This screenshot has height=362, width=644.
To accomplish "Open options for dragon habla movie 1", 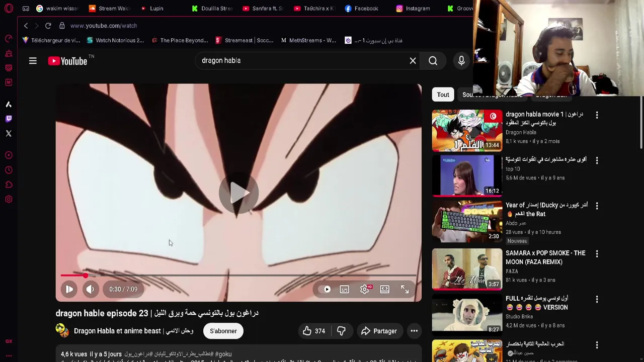I will pyautogui.click(x=597, y=115).
